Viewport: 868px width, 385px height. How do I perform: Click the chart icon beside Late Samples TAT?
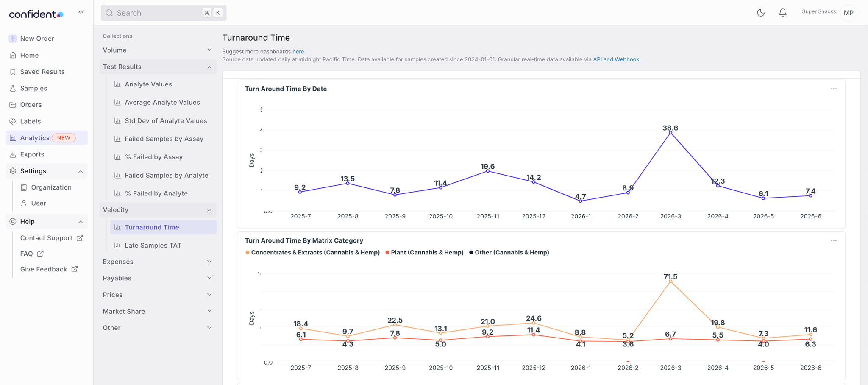[117, 245]
